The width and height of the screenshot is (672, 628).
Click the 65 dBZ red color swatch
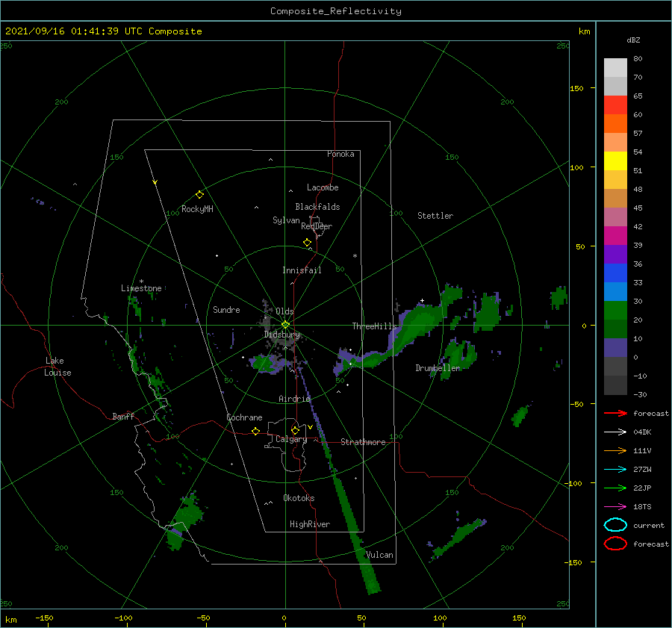(x=615, y=105)
